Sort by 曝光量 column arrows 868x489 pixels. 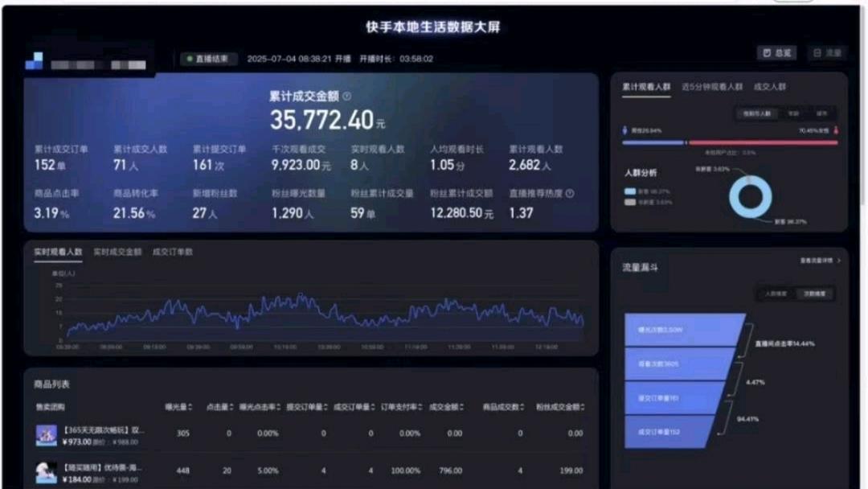click(x=190, y=407)
